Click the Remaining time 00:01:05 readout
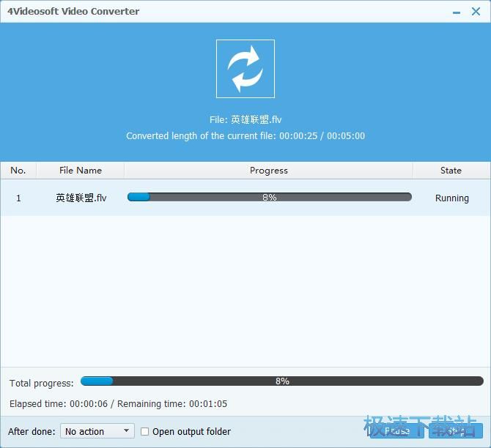Screen dimensions: 491x448 172,404
